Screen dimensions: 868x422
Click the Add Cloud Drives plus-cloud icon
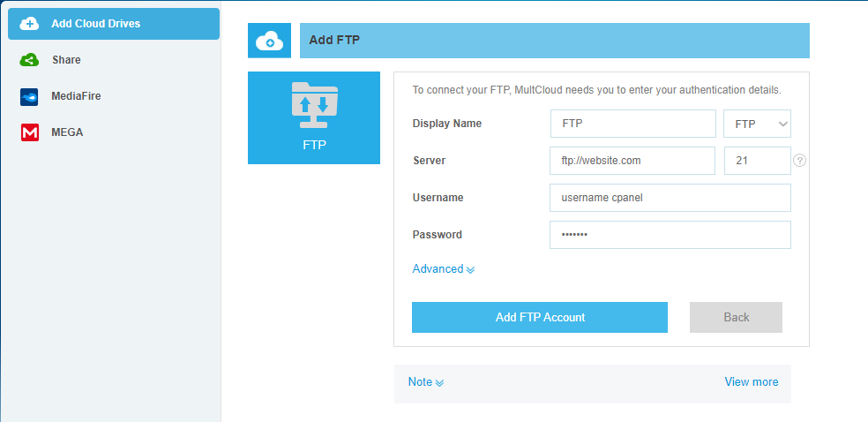click(29, 24)
